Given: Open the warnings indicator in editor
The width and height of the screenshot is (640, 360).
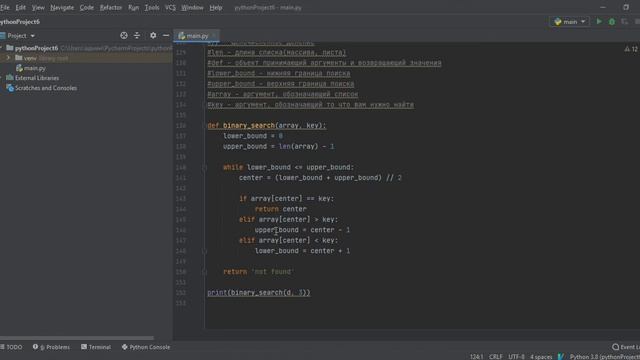Looking at the screenshot, I should (x=631, y=49).
